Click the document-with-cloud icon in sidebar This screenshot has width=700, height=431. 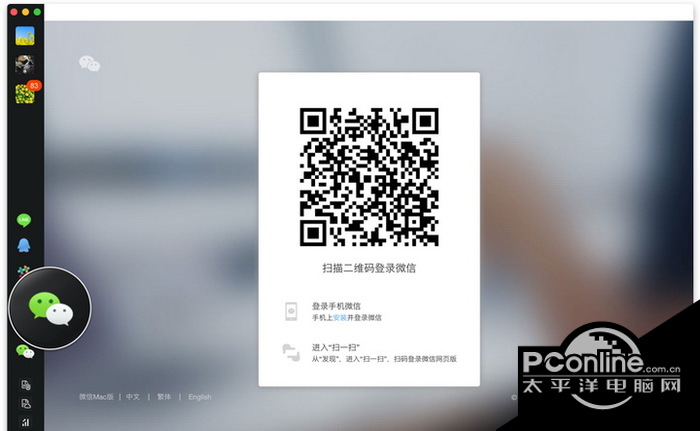point(26,404)
